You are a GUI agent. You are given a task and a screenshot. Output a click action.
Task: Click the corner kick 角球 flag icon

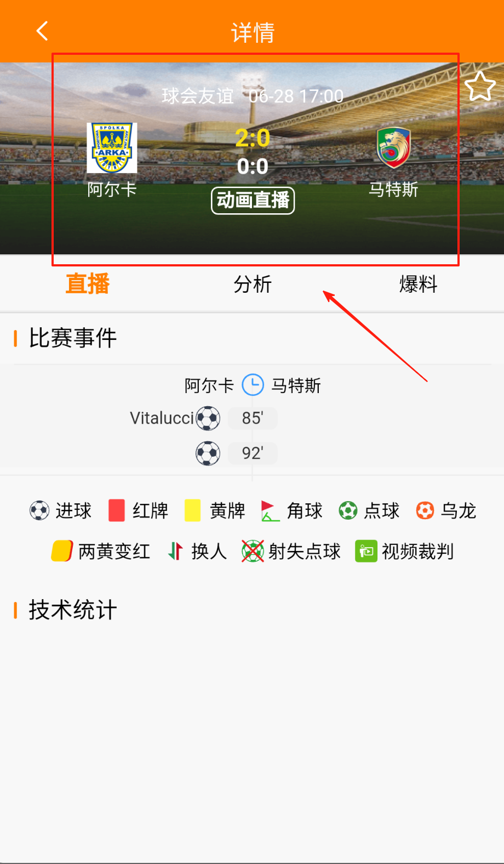pos(270,511)
